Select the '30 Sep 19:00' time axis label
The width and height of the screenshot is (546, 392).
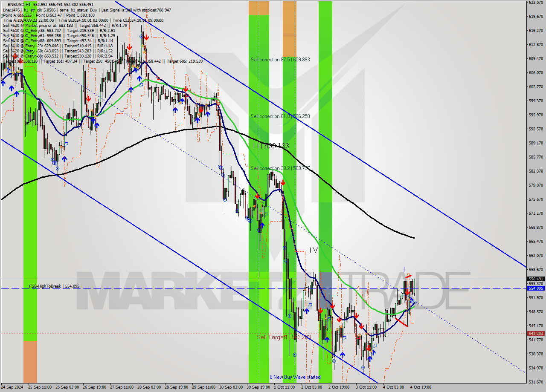[x=258, y=387]
